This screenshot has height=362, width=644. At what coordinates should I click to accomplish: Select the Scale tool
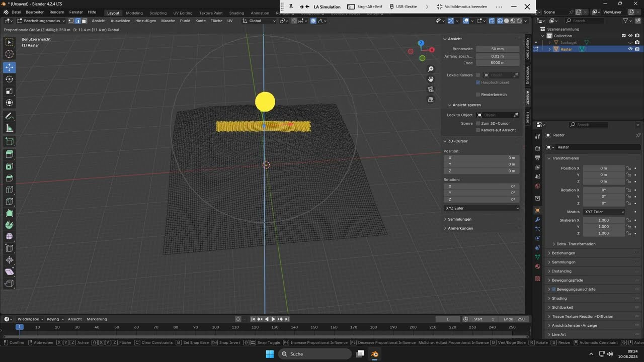10,91
